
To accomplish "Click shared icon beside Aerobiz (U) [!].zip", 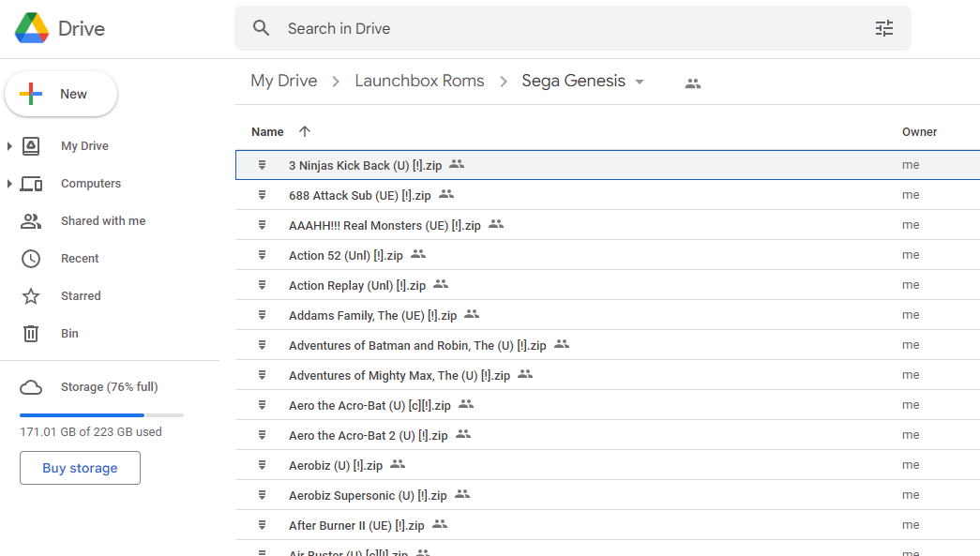I will [x=398, y=464].
